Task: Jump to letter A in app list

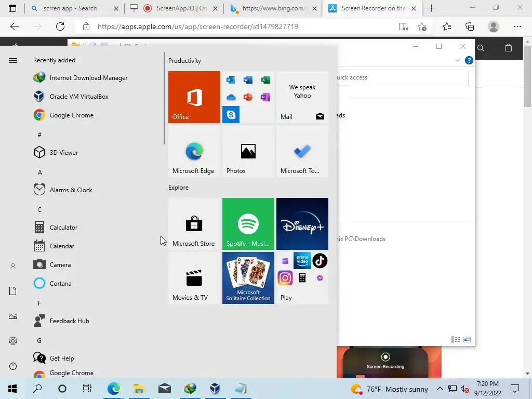Action: pyautogui.click(x=39, y=172)
